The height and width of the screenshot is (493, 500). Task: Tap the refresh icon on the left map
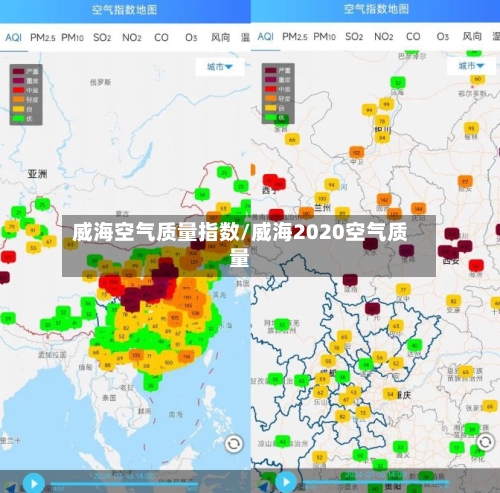pos(234,444)
